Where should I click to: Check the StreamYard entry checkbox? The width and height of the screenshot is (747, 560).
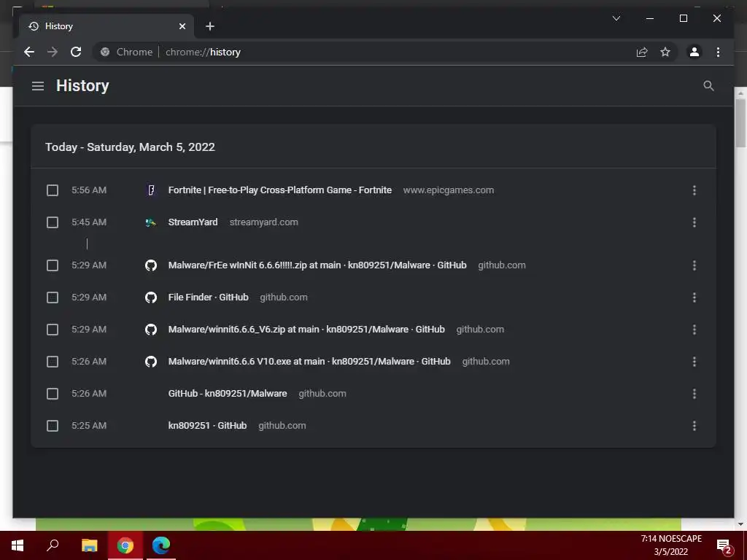pos(53,222)
